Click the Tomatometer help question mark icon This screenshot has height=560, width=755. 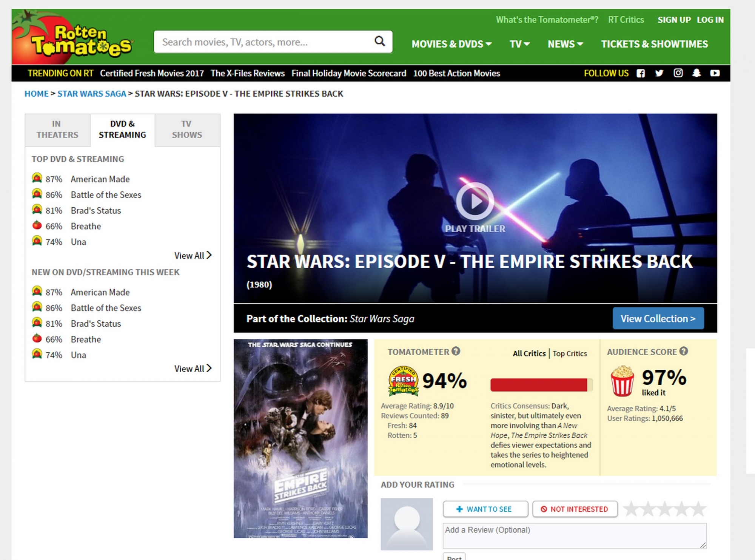456,351
